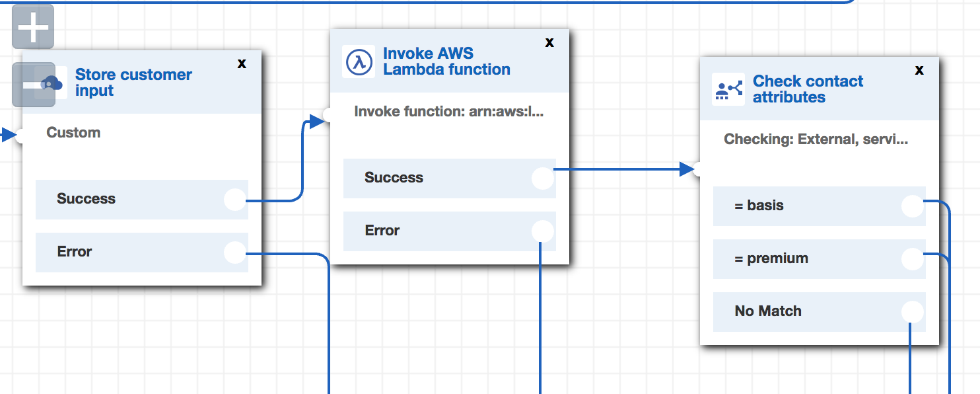Open the Store customer input title
980x394 pixels.
point(133,83)
